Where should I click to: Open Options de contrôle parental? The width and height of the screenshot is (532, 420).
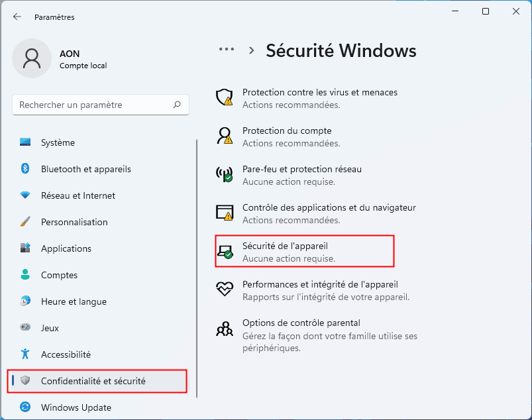click(x=301, y=323)
